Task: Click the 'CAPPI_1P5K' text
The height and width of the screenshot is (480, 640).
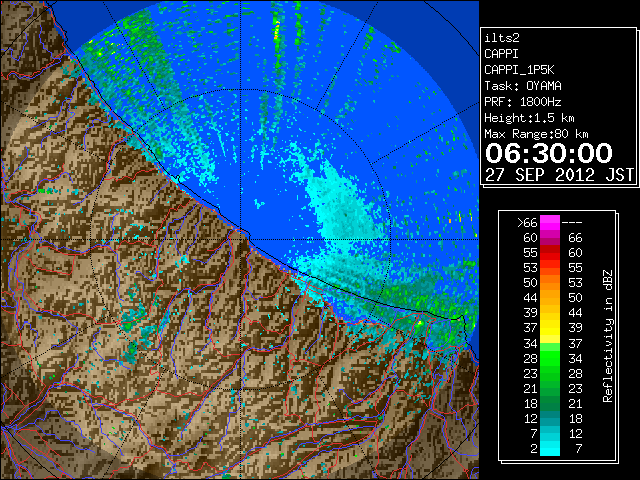Action: click(x=519, y=70)
